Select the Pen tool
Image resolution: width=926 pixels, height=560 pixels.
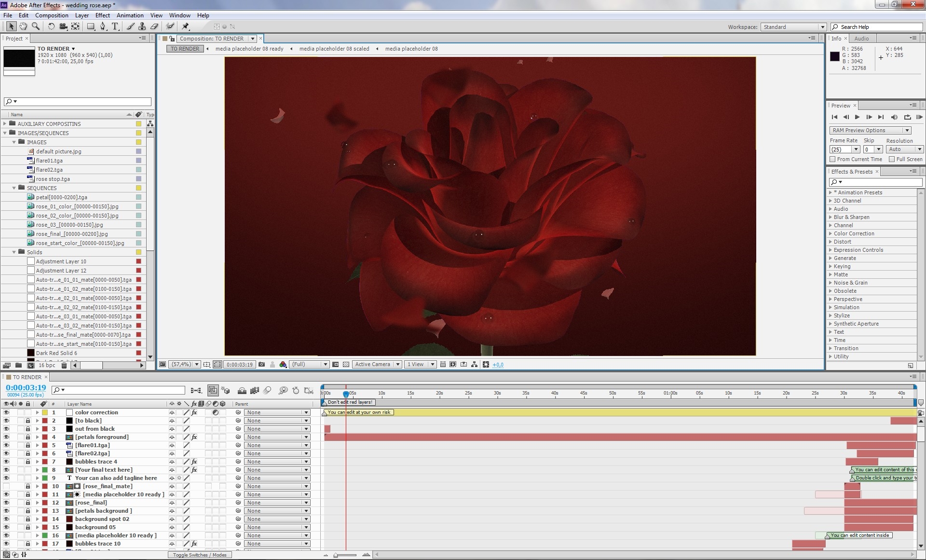103,27
